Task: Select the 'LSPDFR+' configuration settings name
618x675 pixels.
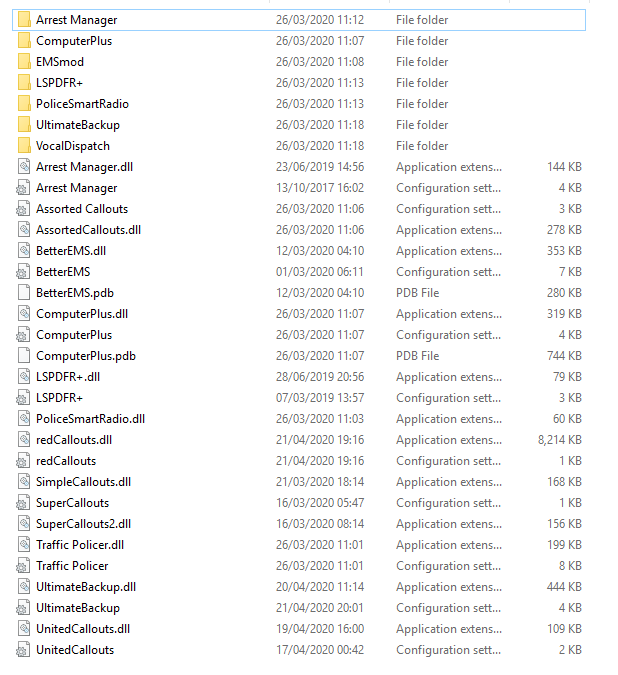Action: pyautogui.click(x=59, y=398)
